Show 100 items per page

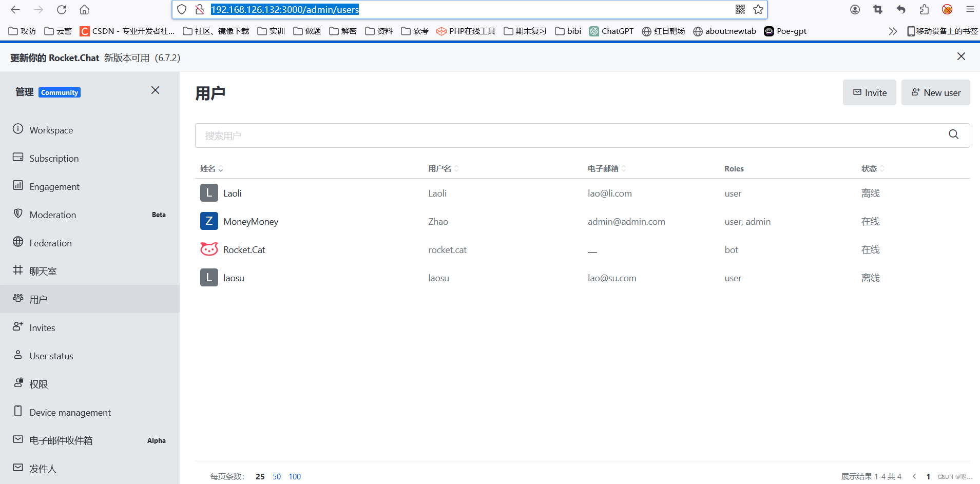tap(295, 477)
